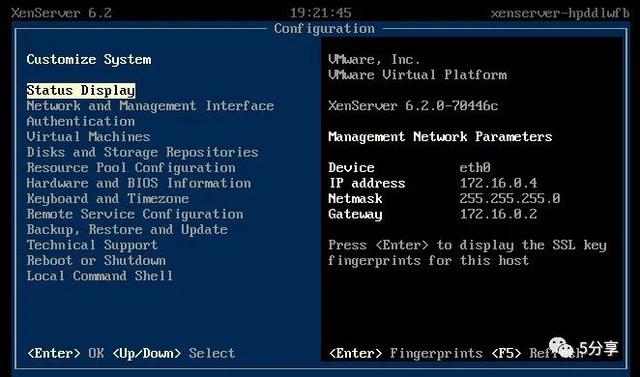Open Backup, Restore and Update
The height and width of the screenshot is (377, 640).
(127, 230)
